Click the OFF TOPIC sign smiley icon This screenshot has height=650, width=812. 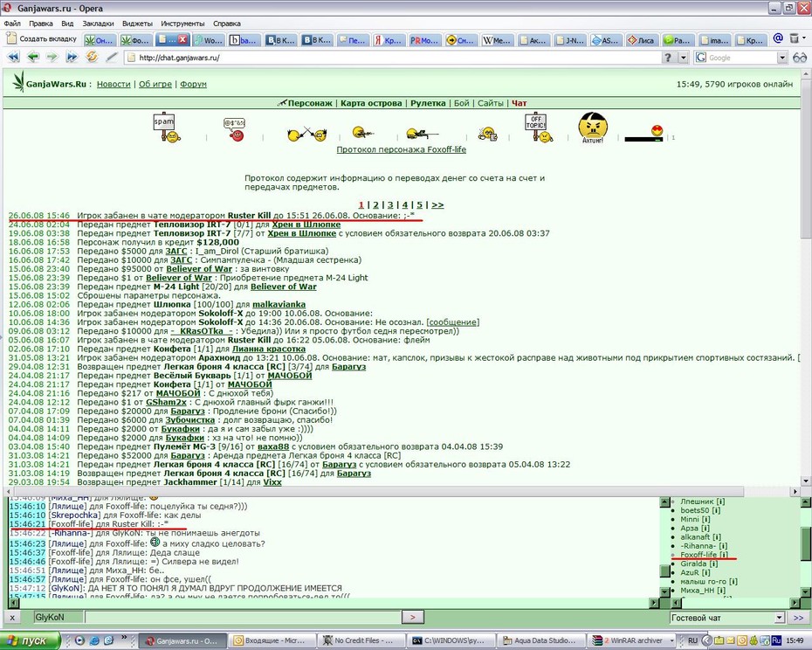pos(539,128)
